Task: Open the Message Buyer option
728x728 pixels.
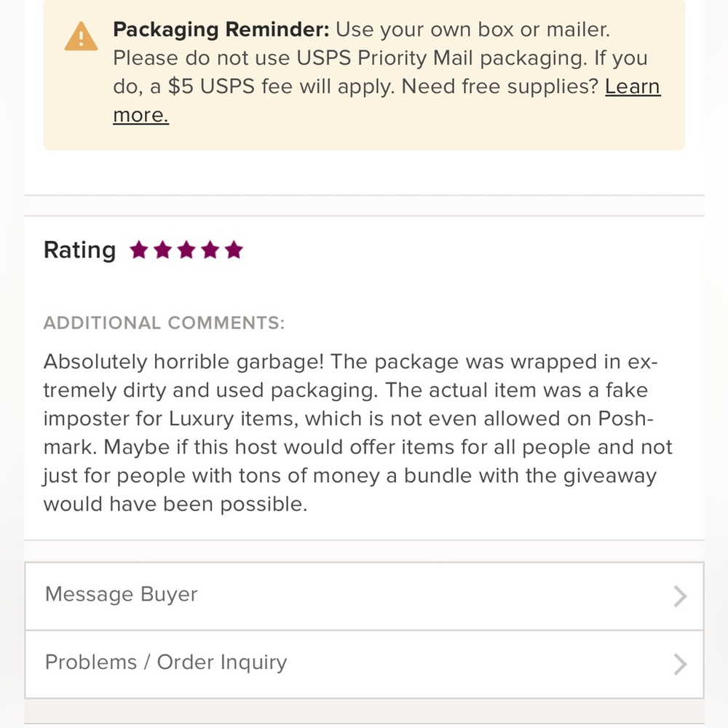Action: pyautogui.click(x=122, y=595)
